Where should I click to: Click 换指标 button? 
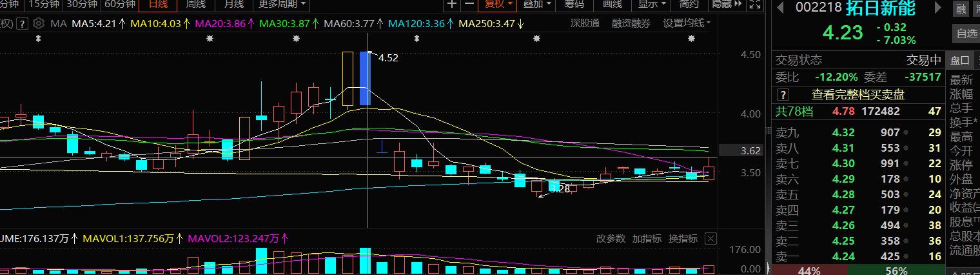pyautogui.click(x=683, y=239)
